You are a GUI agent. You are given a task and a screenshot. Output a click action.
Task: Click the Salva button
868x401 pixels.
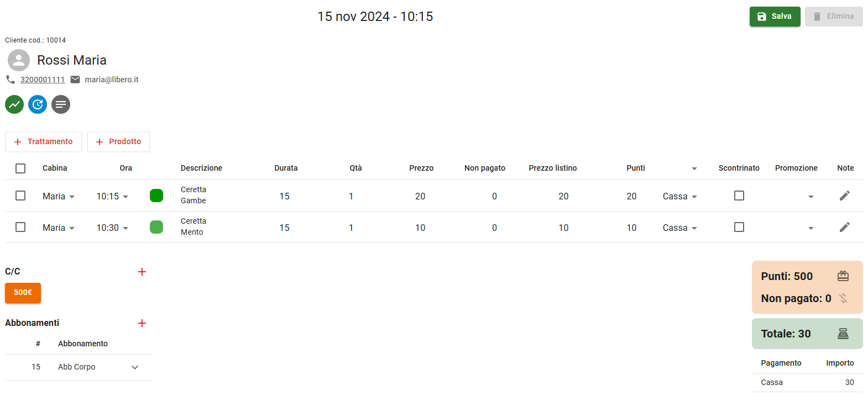click(x=775, y=17)
